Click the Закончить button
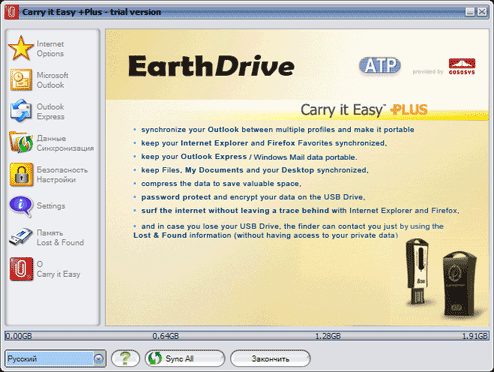The image size is (494, 372). 270,359
